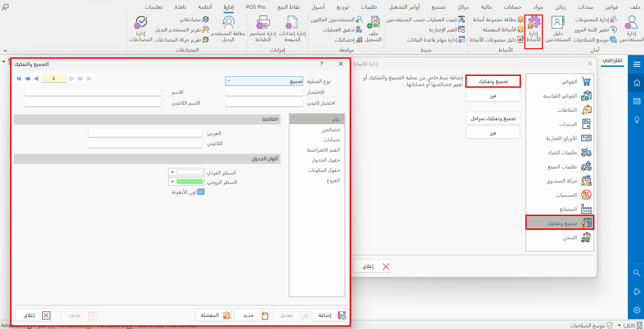Open إدارة الأنماط in the ribbon
644x329 pixels.
[533, 29]
